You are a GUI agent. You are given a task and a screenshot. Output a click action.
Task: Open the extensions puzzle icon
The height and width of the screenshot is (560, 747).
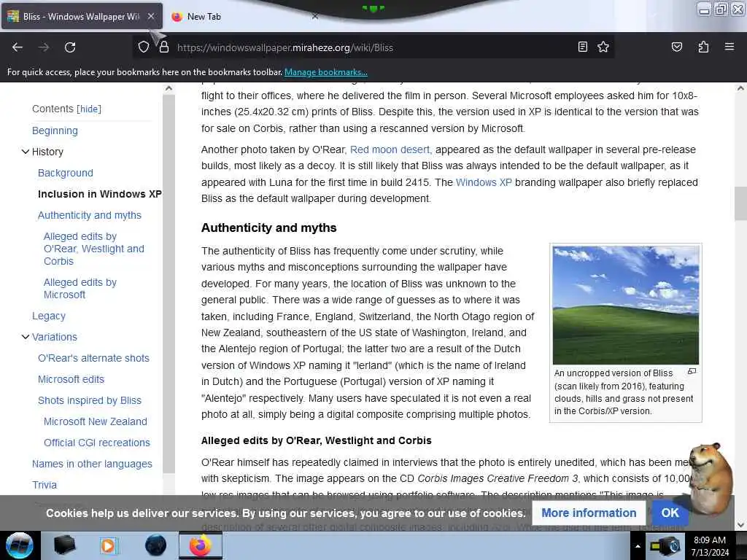pyautogui.click(x=703, y=47)
